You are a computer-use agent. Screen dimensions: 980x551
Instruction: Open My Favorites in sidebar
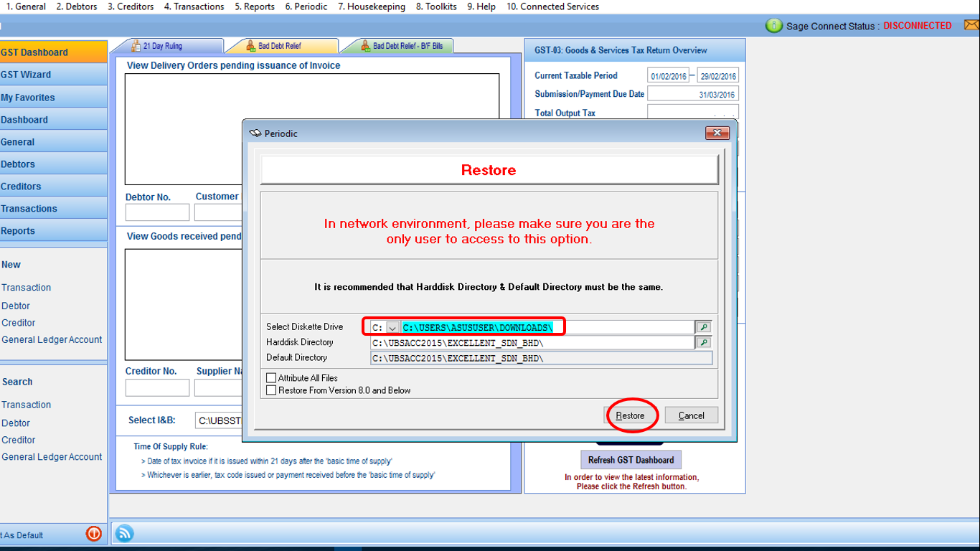53,97
